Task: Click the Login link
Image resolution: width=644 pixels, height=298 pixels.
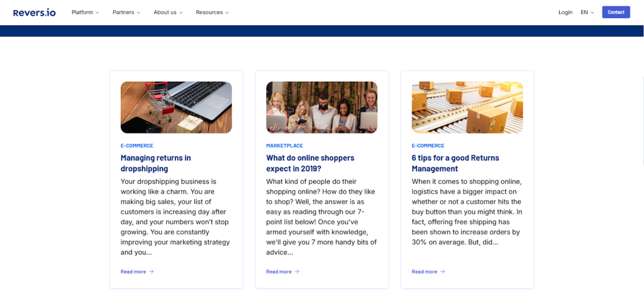Action: [565, 13]
